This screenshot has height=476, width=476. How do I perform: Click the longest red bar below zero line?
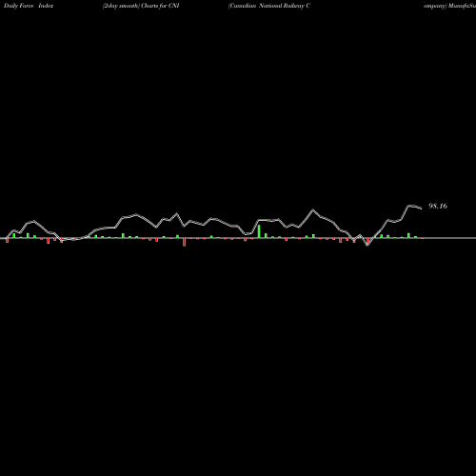click(x=184, y=242)
